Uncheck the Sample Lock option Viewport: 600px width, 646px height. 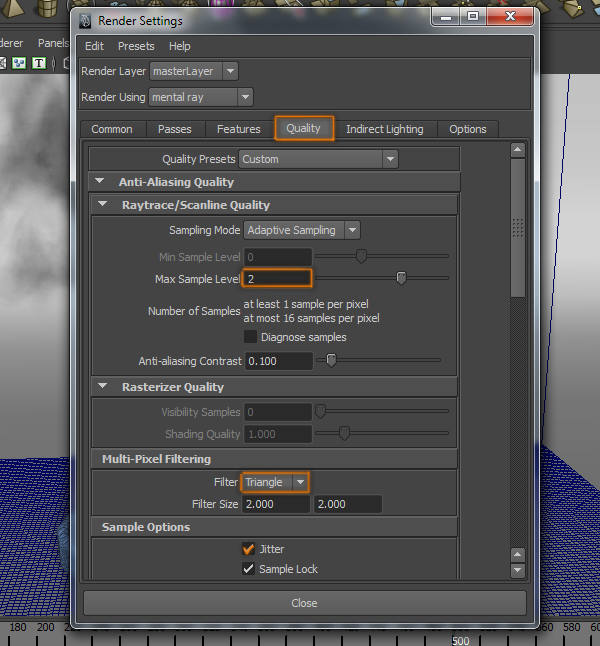pyautogui.click(x=249, y=569)
